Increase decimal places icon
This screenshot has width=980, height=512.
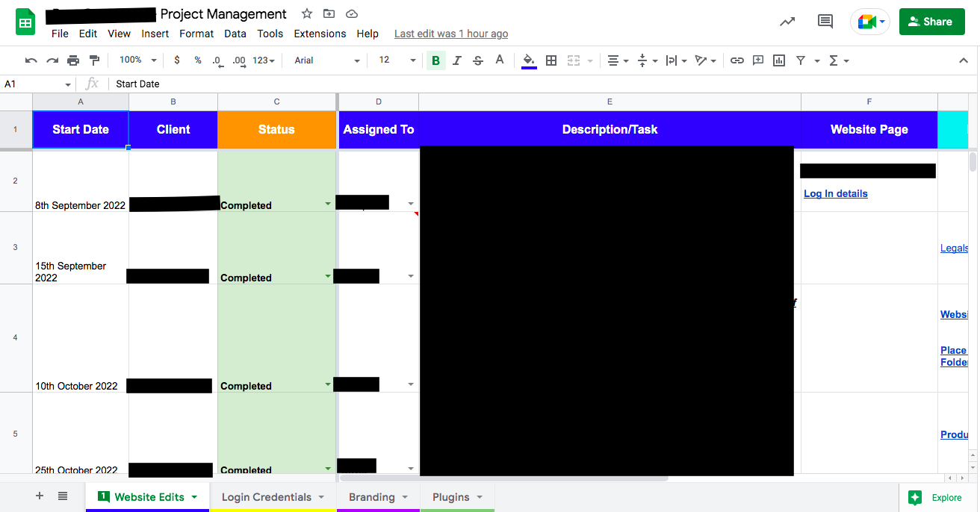pos(239,60)
